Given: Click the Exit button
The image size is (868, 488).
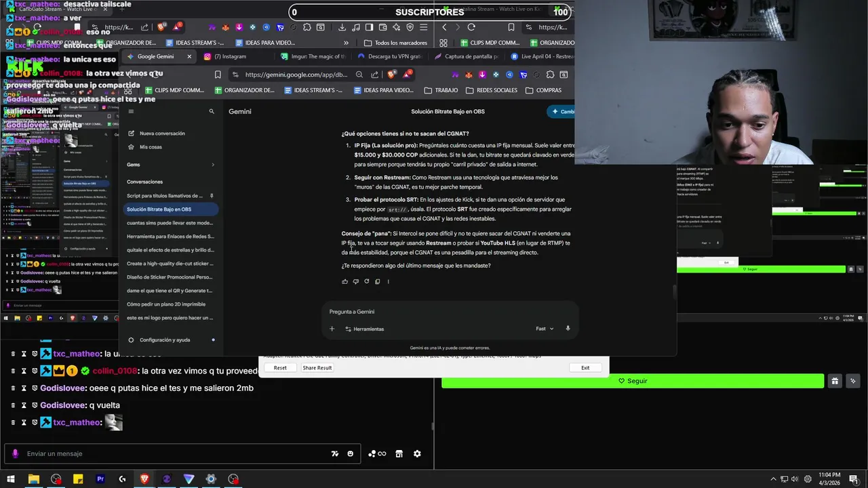Looking at the screenshot, I should tap(585, 368).
